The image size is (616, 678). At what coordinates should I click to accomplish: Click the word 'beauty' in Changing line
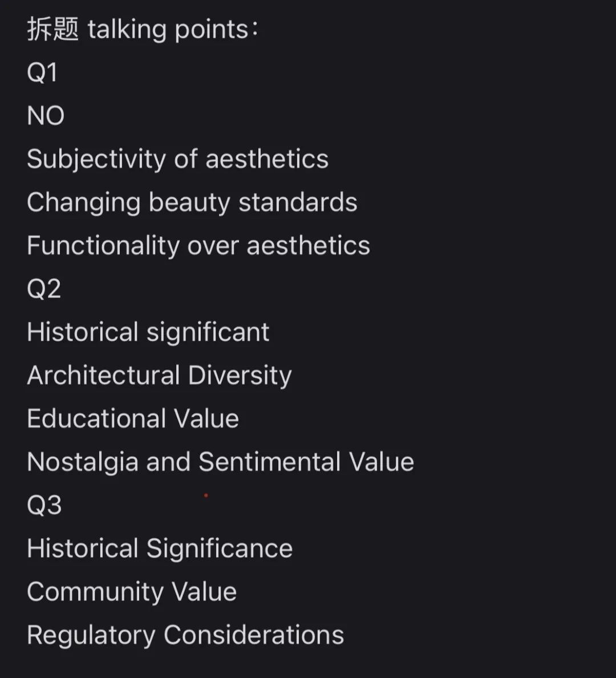pyautogui.click(x=189, y=203)
